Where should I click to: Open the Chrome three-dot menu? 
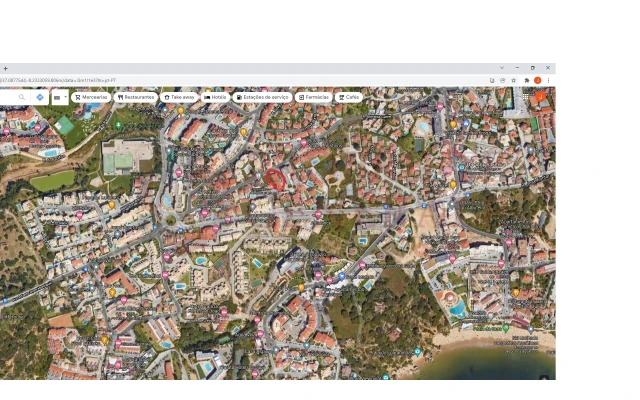[548, 80]
